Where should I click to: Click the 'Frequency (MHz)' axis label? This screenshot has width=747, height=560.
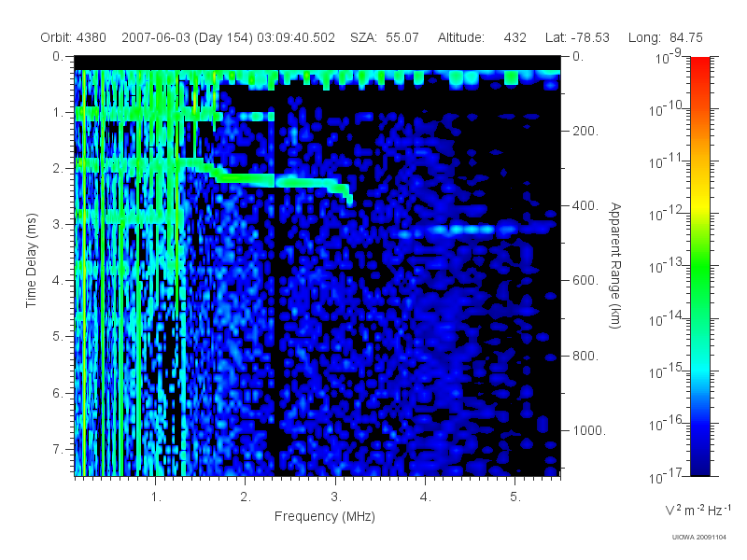click(325, 516)
